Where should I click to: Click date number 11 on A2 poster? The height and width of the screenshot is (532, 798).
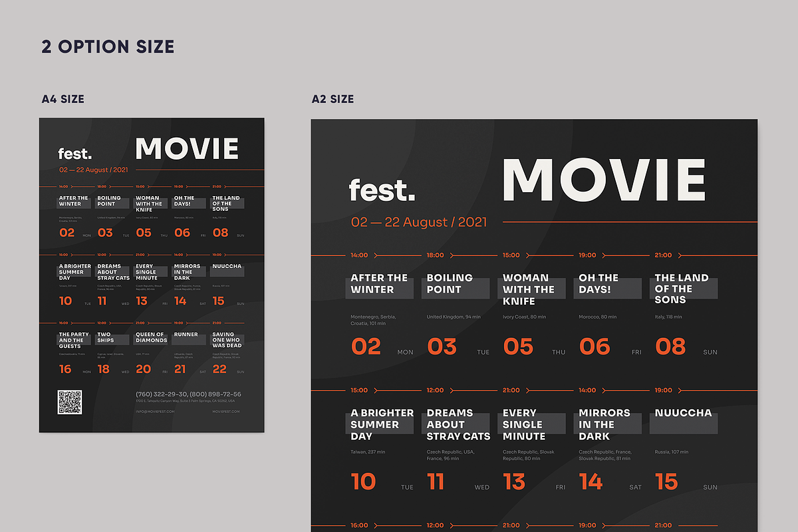point(436,481)
